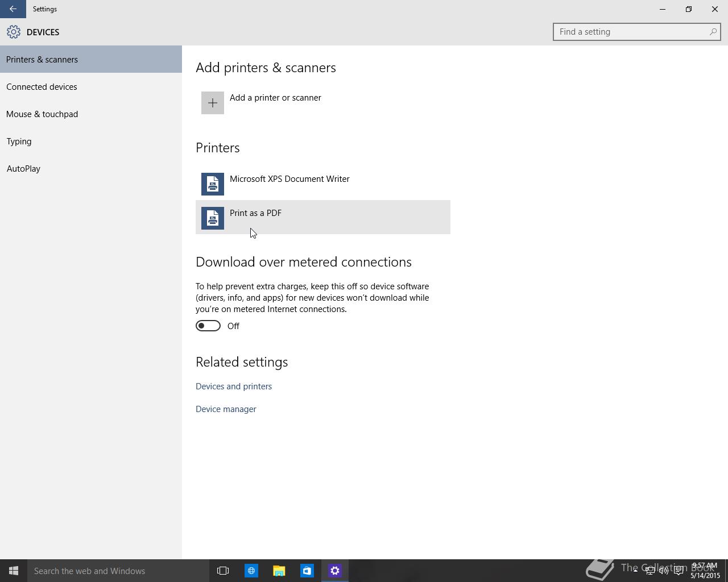The width and height of the screenshot is (728, 582).
Task: Click the Microsoft XPS Document Writer printer icon
Action: (213, 184)
